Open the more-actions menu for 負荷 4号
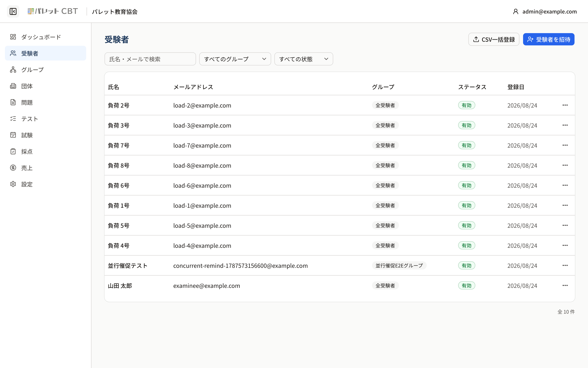588x368 pixels. (x=565, y=245)
